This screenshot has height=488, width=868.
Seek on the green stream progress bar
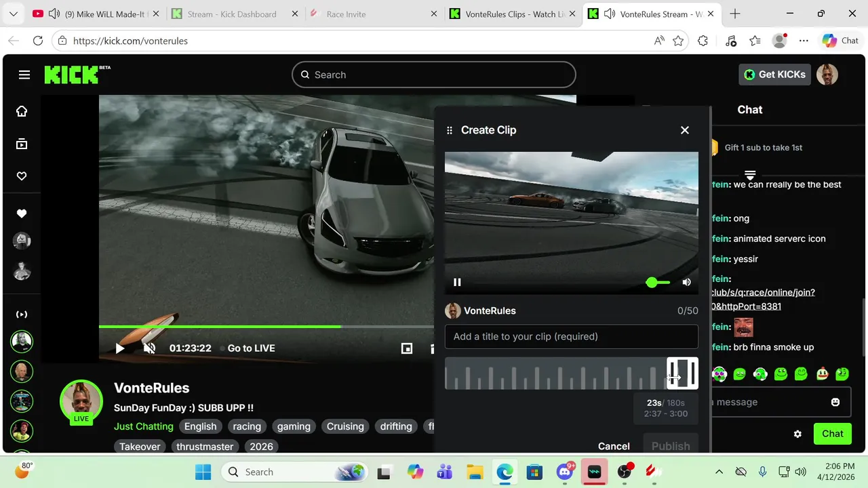tap(220, 327)
